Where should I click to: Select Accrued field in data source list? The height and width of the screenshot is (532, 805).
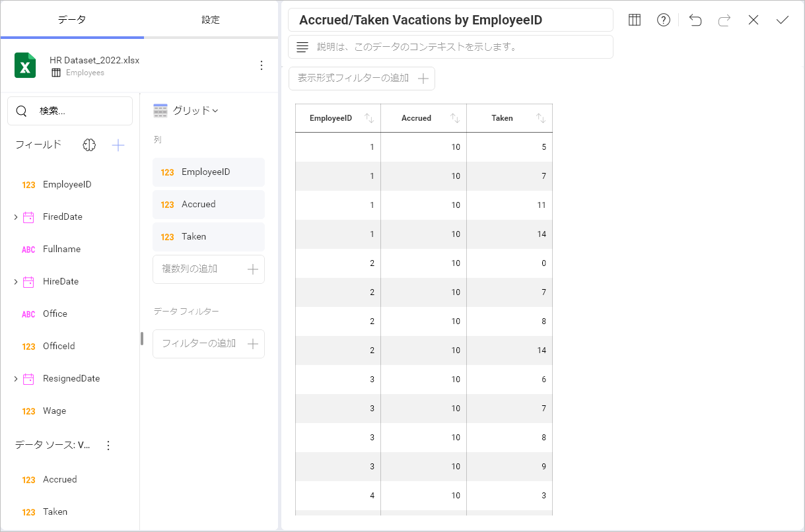tap(59, 480)
